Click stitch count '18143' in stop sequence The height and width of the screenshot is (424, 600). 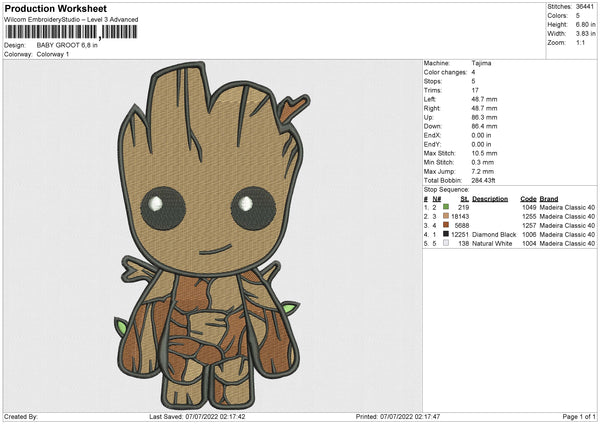(x=460, y=216)
